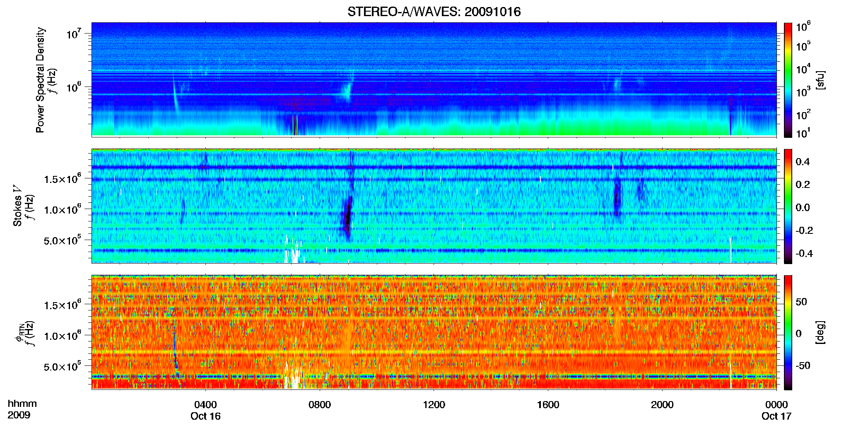Click 1.0×10^6 tick label in Stokes V panel
The image size is (868, 447).
tap(63, 209)
